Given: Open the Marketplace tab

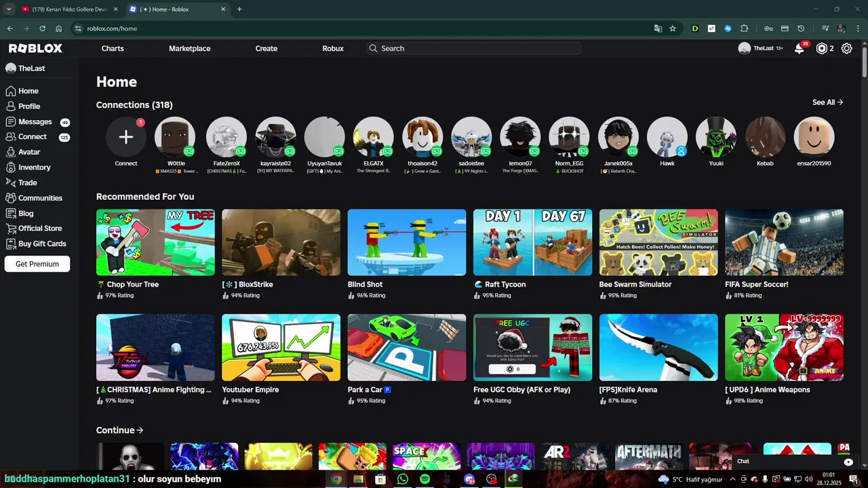Looking at the screenshot, I should click(x=190, y=48).
